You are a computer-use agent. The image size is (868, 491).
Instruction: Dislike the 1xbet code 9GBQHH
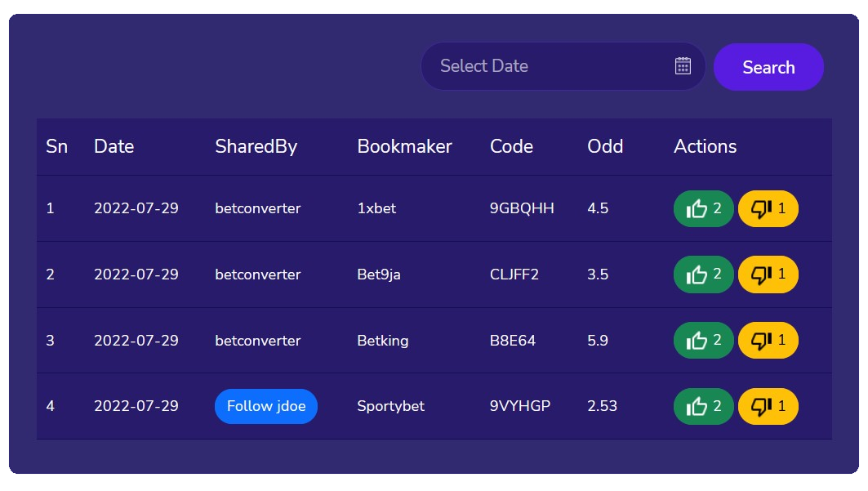pos(768,209)
